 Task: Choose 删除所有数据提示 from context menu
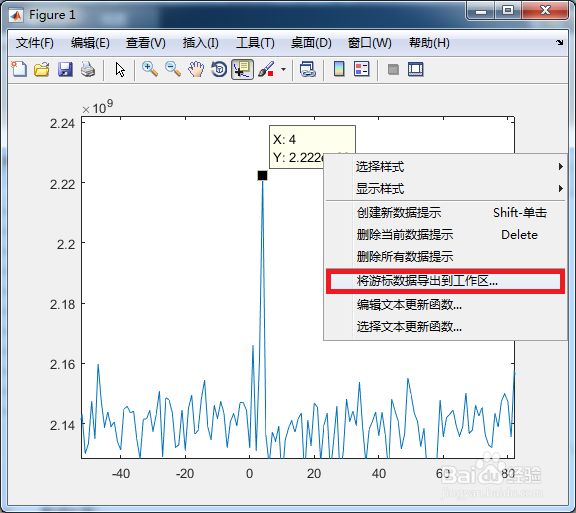pos(445,256)
